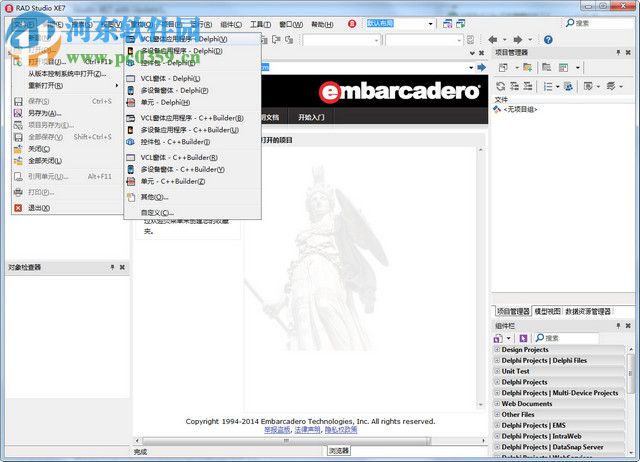Viewport: 640px width, 462px height.
Task: Open the forward navigation history dropdown
Action: 530,40
